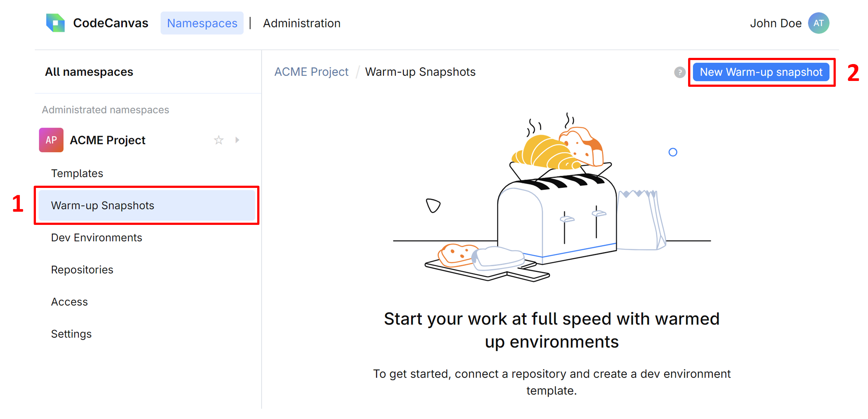The height and width of the screenshot is (419, 868).
Task: Follow the ACME Project breadcrumb link
Action: [311, 72]
